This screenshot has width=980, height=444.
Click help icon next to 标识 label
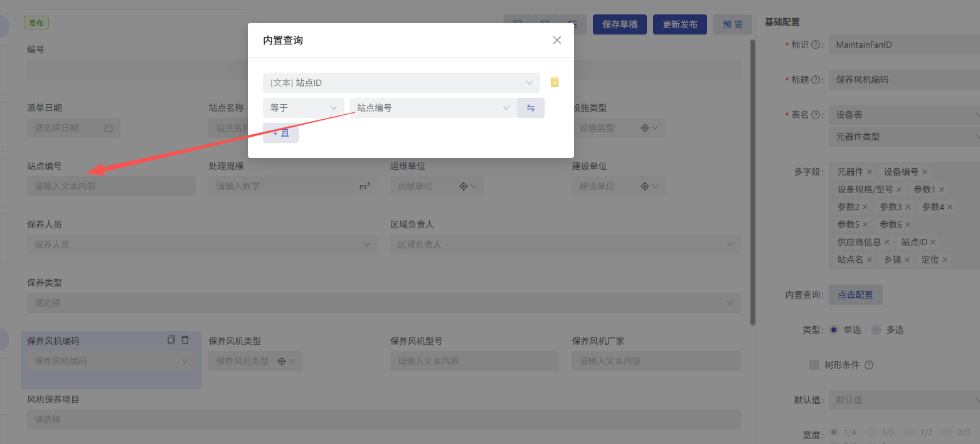816,45
